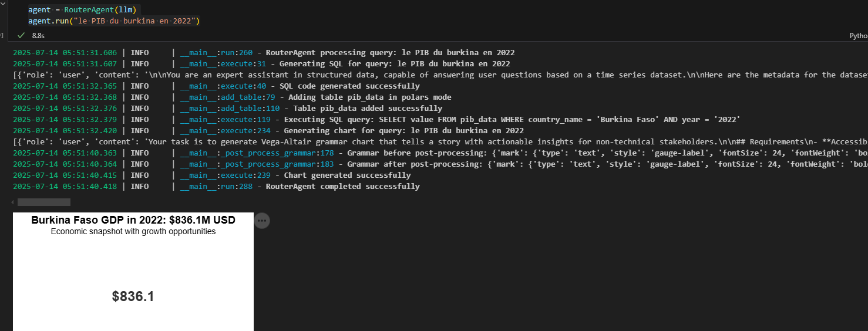Open the chart's three-dot actions menu
This screenshot has width=868, height=331.
tap(262, 221)
